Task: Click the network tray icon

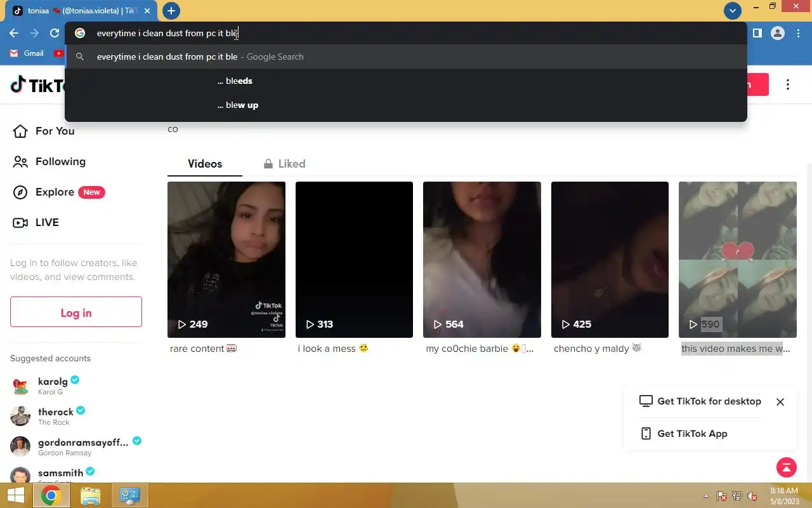Action: (737, 496)
